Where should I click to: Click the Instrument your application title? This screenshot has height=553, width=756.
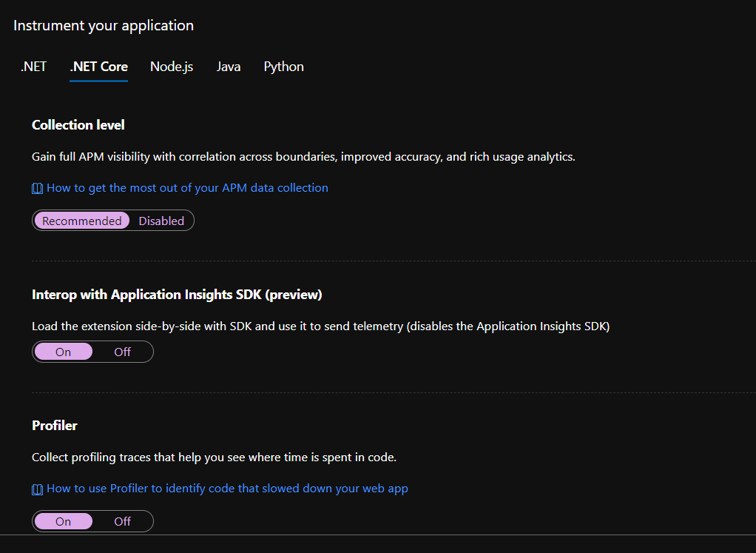point(103,24)
